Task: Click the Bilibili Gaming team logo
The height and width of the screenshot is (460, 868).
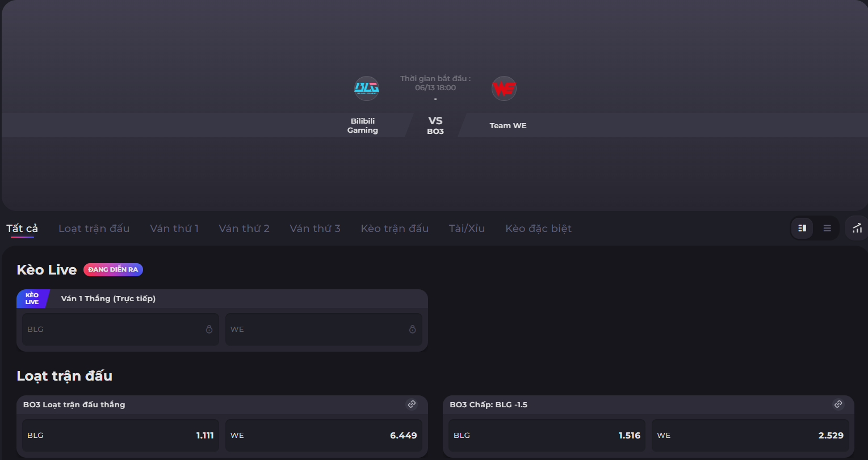Action: (367, 88)
